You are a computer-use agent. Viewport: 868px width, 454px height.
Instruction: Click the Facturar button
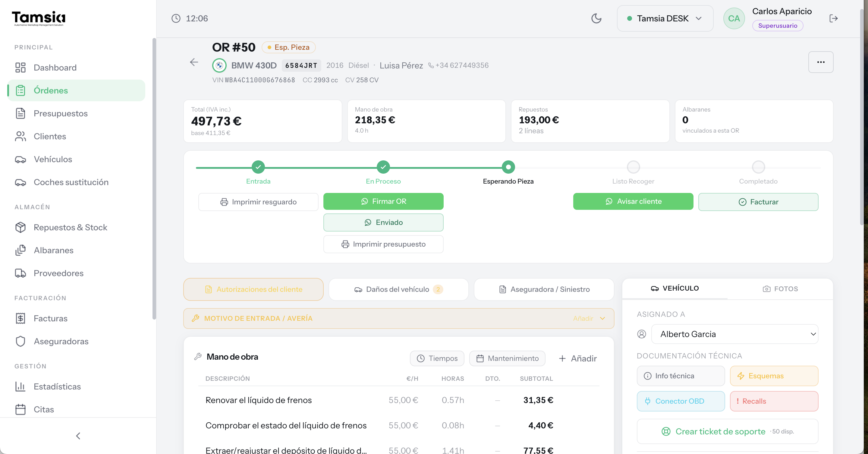point(758,202)
